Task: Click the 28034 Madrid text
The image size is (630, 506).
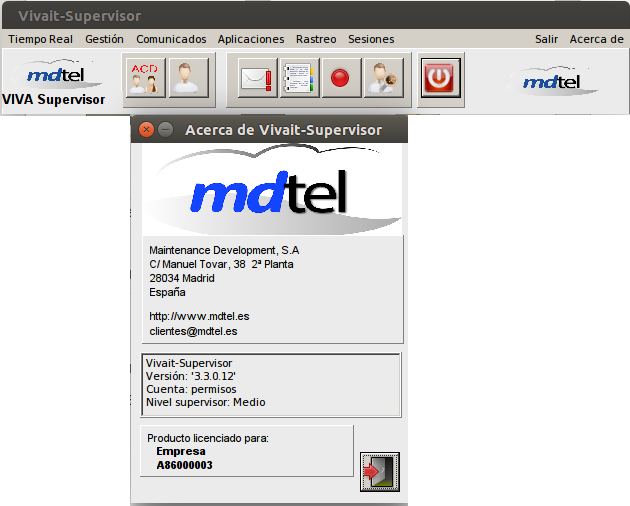Action: [182, 278]
